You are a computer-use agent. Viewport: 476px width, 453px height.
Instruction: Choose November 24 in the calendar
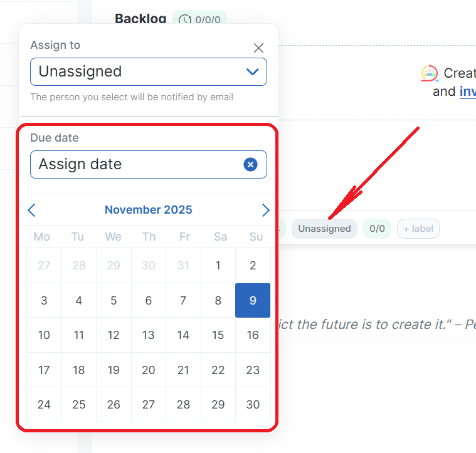44,405
